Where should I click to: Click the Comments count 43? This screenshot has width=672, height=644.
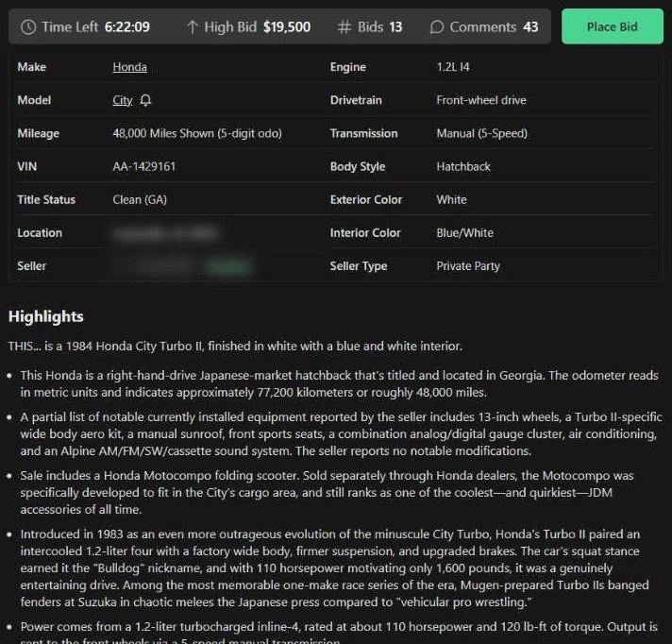coord(530,27)
